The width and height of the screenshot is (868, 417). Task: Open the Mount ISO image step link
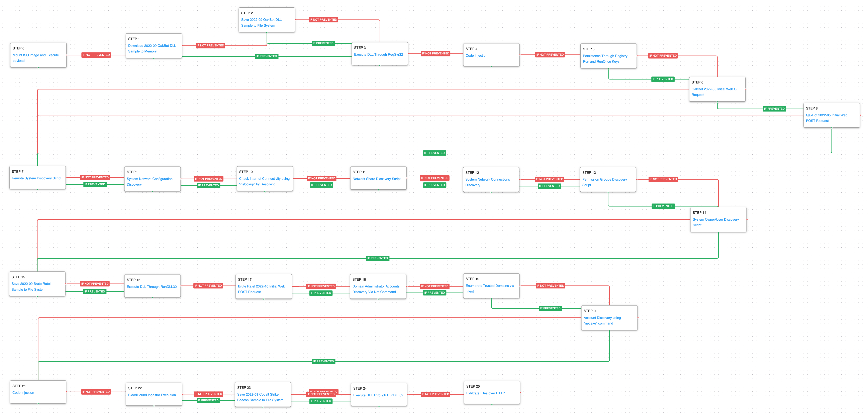click(x=35, y=55)
